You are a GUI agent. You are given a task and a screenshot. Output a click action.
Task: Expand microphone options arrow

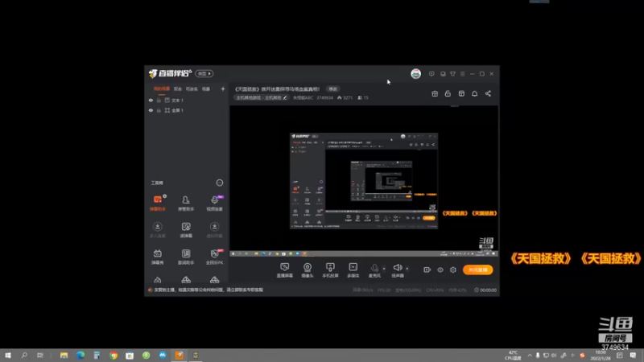384,269
